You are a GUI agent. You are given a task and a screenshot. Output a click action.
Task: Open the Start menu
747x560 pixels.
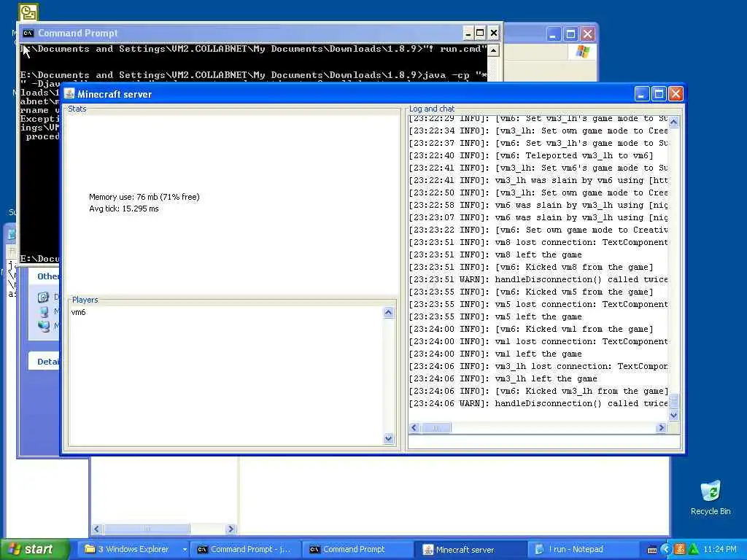(35, 549)
